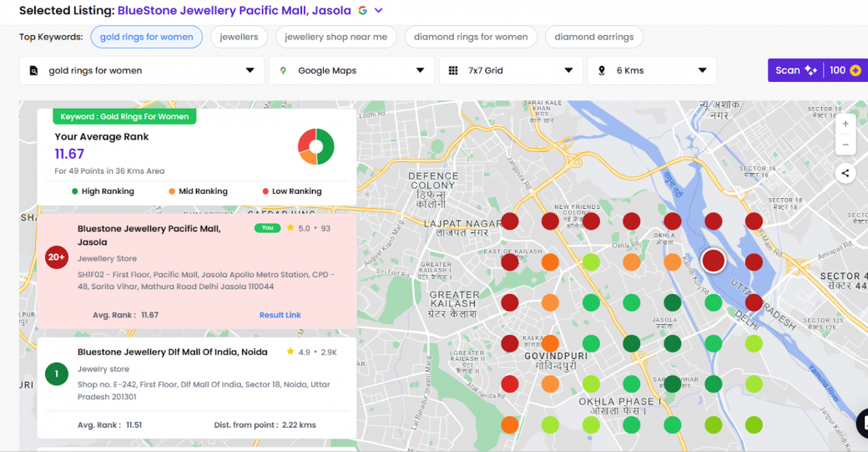Click the Scan button
This screenshot has width=868, height=452.
pyautogui.click(x=795, y=70)
